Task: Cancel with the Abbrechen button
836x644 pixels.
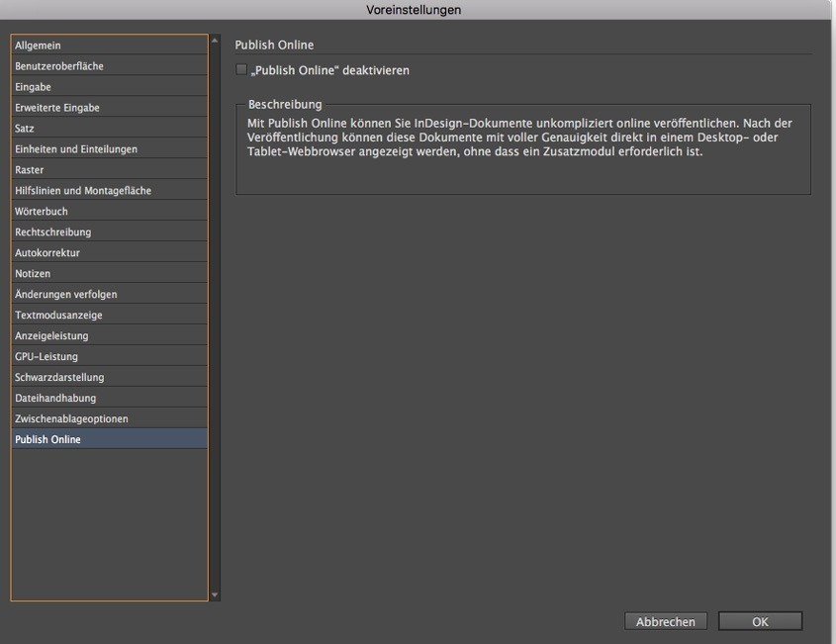Action: [666, 621]
